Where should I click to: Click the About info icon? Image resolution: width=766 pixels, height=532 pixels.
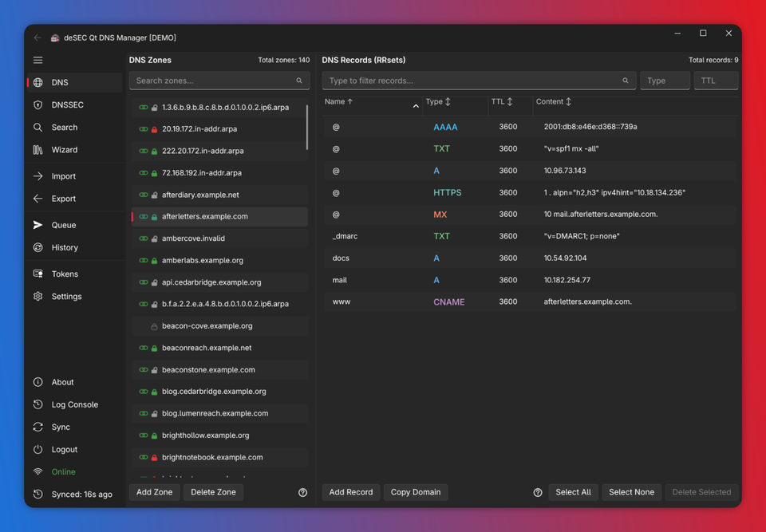point(38,383)
